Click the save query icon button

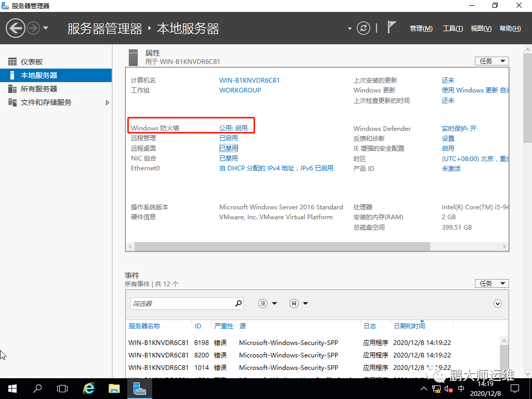tap(294, 303)
